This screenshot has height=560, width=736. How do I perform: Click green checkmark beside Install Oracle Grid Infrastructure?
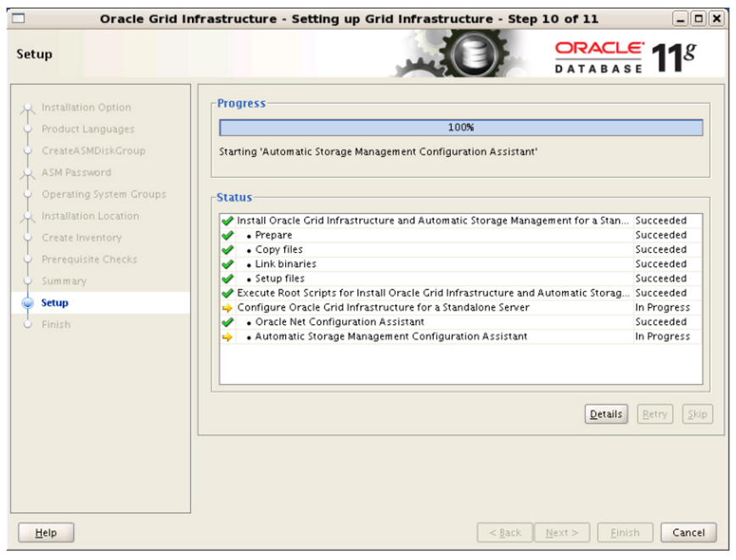[x=228, y=221]
